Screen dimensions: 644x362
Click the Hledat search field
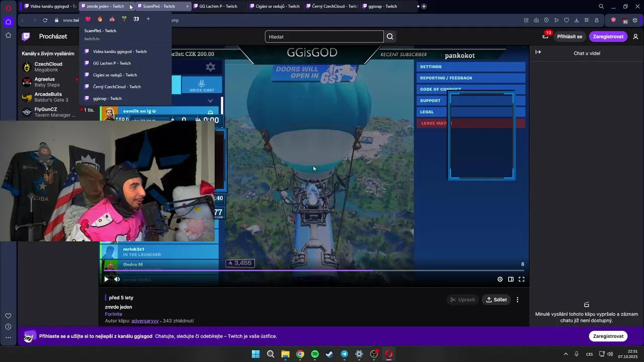[325, 37]
